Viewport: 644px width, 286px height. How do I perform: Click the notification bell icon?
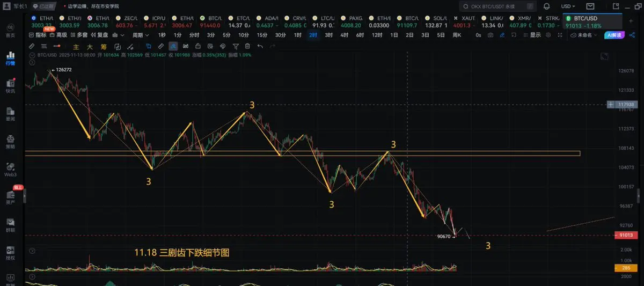tap(546, 6)
